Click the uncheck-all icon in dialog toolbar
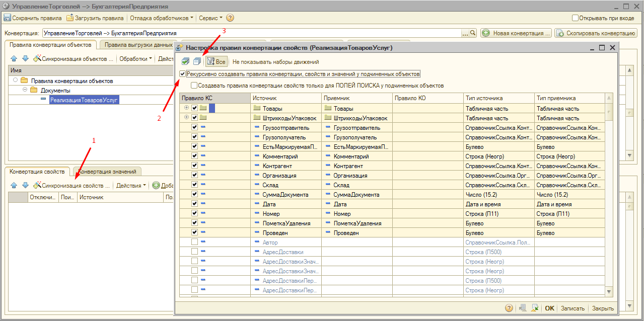This screenshot has height=321, width=644. click(197, 61)
